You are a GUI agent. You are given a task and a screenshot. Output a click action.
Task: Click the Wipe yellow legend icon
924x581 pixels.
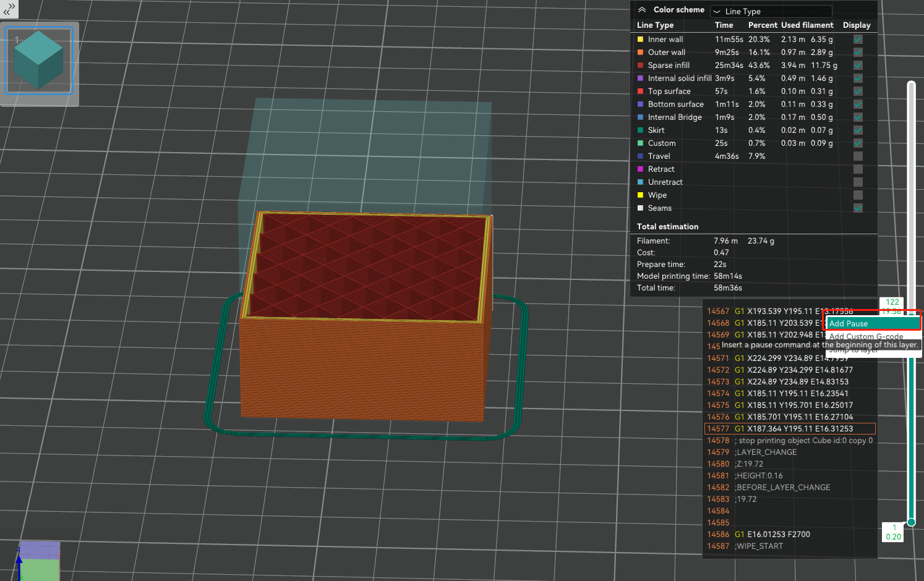click(641, 195)
